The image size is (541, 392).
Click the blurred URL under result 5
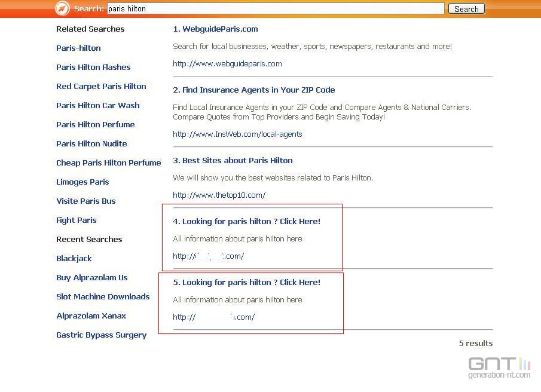tap(214, 317)
